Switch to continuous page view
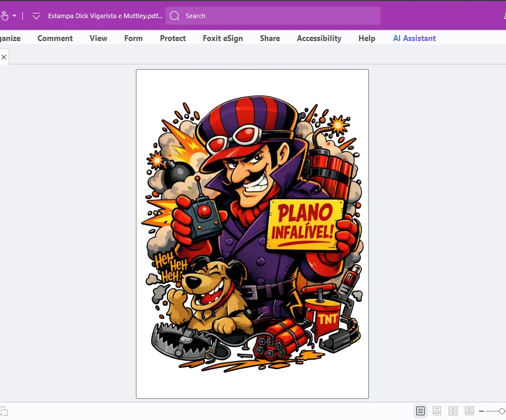The width and height of the screenshot is (506, 420). (x=437, y=411)
